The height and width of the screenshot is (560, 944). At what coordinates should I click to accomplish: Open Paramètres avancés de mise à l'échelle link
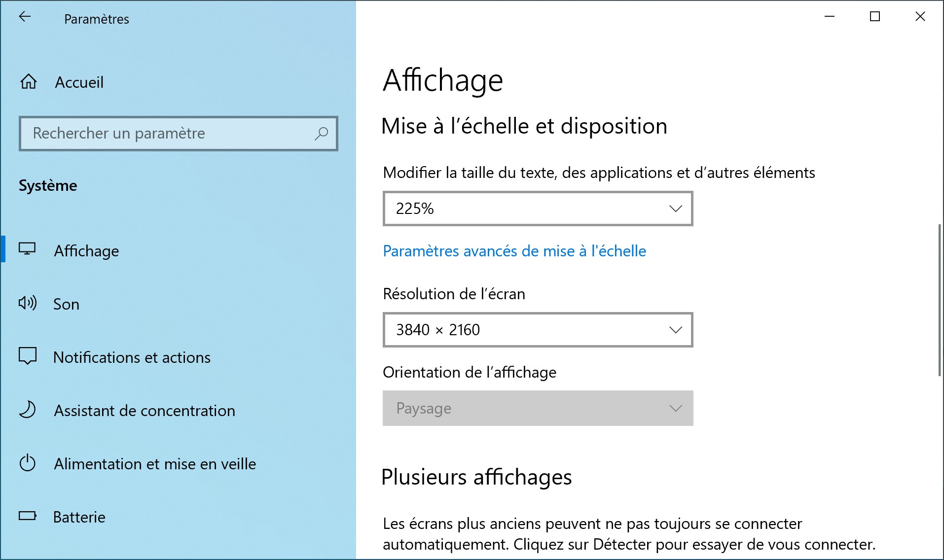(514, 251)
